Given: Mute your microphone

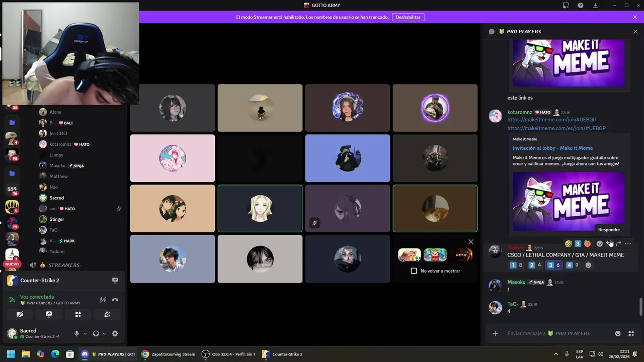Looking at the screenshot, I should pos(76,333).
